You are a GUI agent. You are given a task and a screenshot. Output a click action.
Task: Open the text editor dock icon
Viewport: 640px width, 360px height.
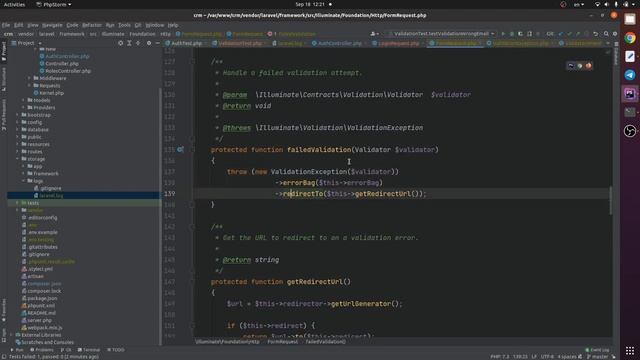tap(630, 56)
